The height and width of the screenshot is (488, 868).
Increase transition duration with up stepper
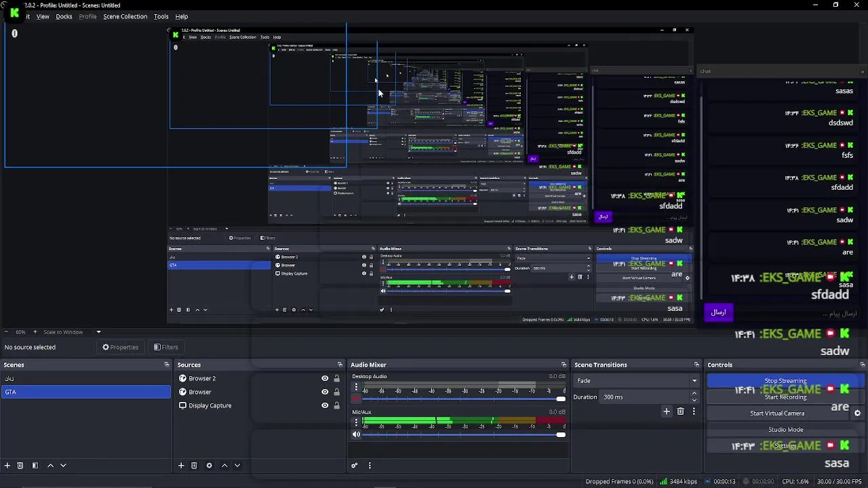694,394
